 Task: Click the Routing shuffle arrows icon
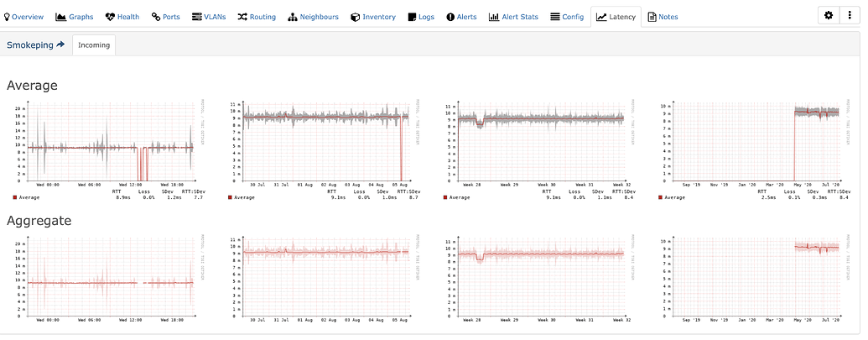point(242,17)
